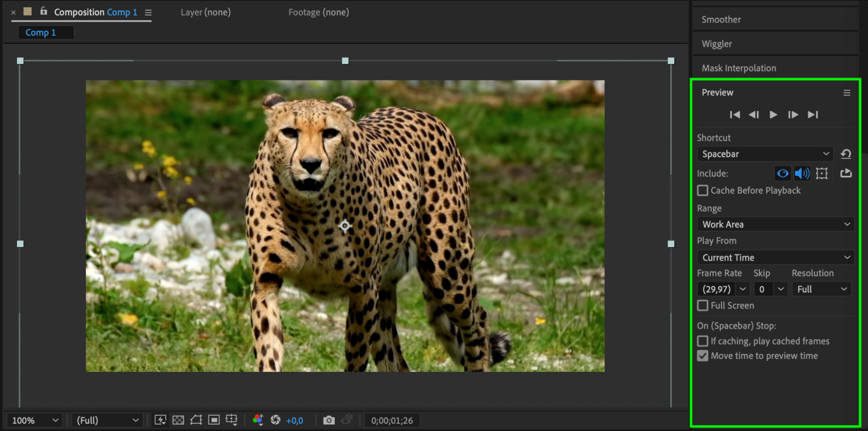The width and height of the screenshot is (868, 431).
Task: Reset the preview shortcut settings icon
Action: click(845, 154)
